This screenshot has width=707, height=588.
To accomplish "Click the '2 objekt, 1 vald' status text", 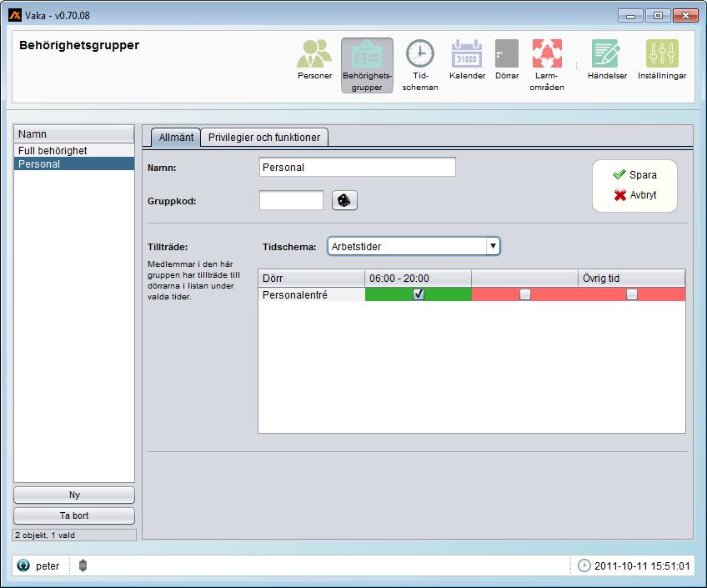I will click(45, 535).
